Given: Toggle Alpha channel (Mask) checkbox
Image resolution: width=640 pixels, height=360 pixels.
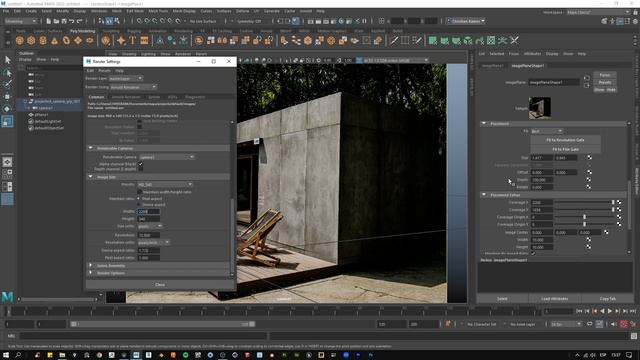Looking at the screenshot, I should (140, 164).
